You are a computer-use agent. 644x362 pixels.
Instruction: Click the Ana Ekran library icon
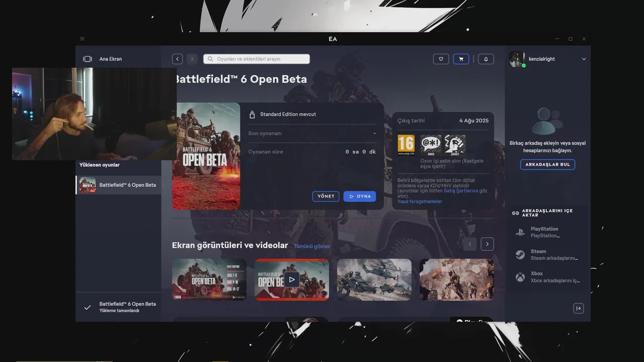pos(88,59)
